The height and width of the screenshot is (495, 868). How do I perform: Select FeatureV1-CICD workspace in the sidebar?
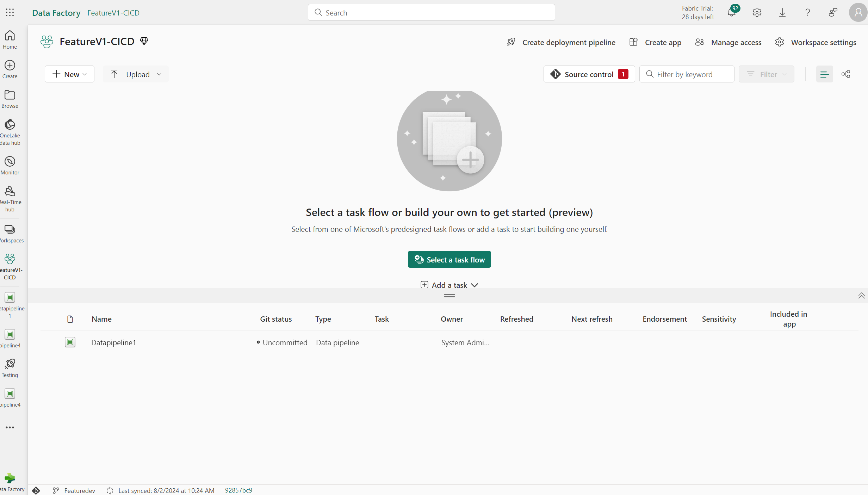click(10, 266)
